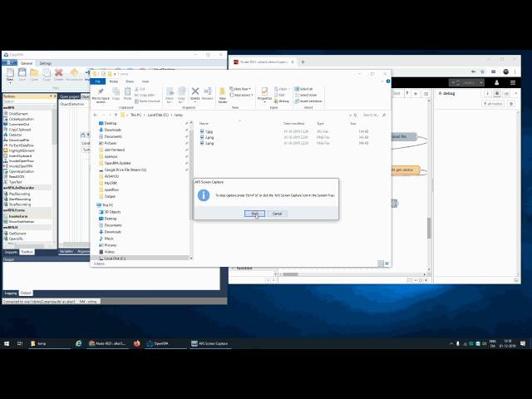Click the Copy icon in Explorer ribbon

coord(116,94)
